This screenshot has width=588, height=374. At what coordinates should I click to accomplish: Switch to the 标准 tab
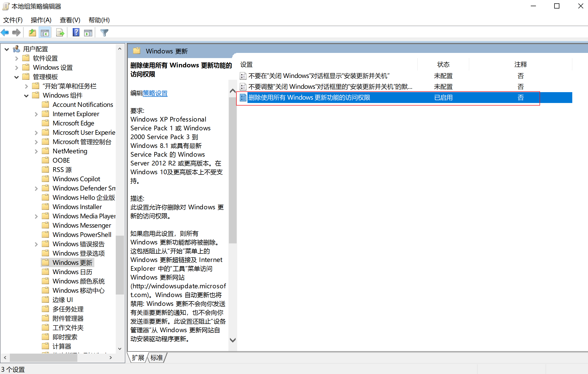coord(156,358)
